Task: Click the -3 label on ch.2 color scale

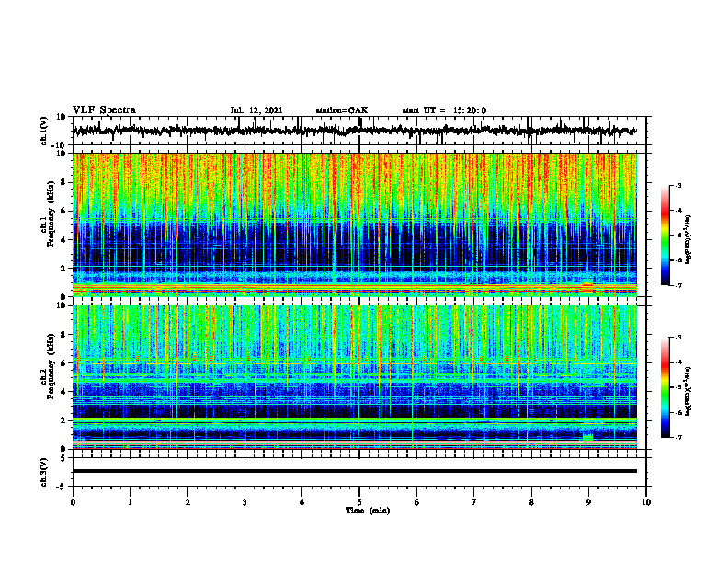Action: tap(678, 338)
